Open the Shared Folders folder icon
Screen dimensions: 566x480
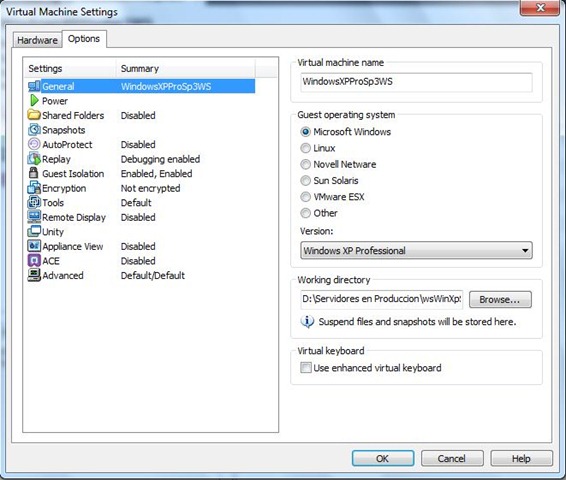[x=34, y=115]
